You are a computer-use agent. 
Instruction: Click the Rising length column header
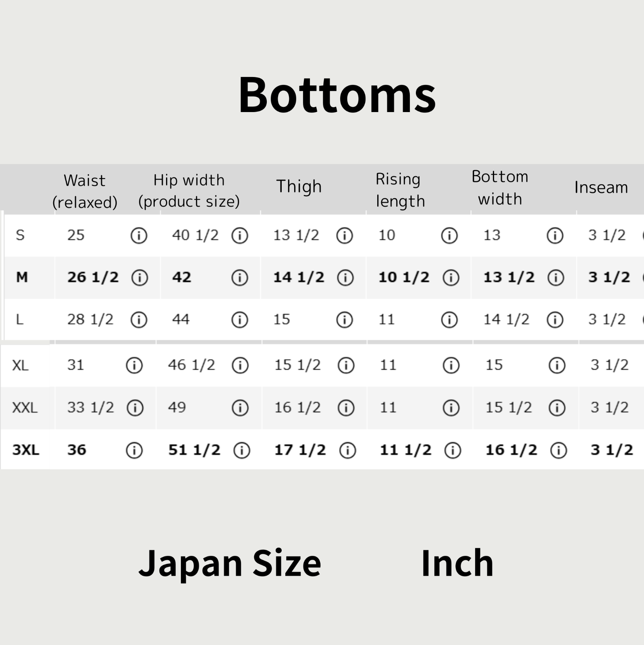(x=400, y=190)
